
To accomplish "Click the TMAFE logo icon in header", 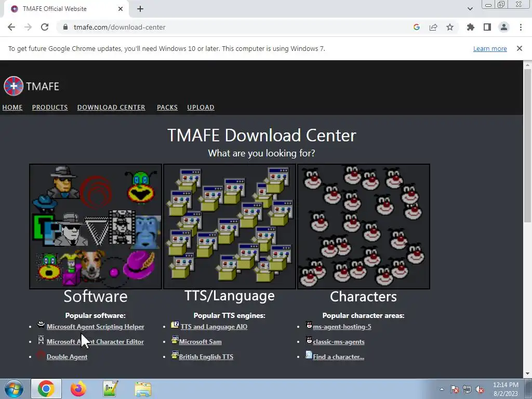I will pyautogui.click(x=14, y=86).
